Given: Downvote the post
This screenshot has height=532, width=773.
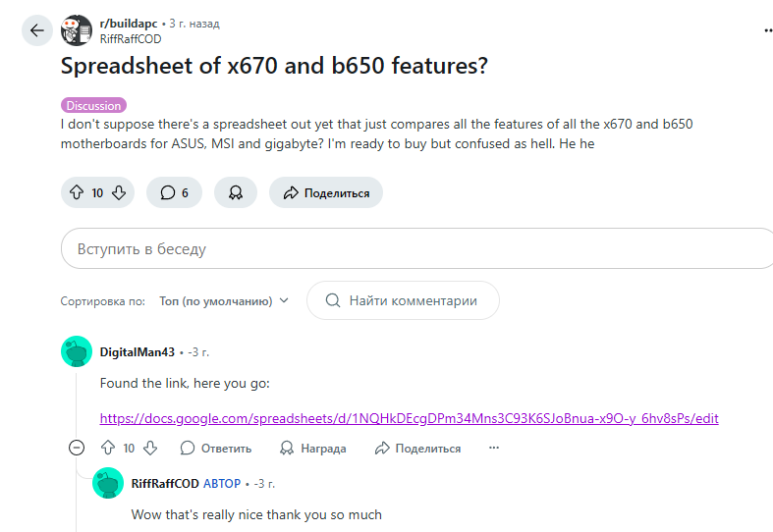Looking at the screenshot, I should tap(119, 192).
